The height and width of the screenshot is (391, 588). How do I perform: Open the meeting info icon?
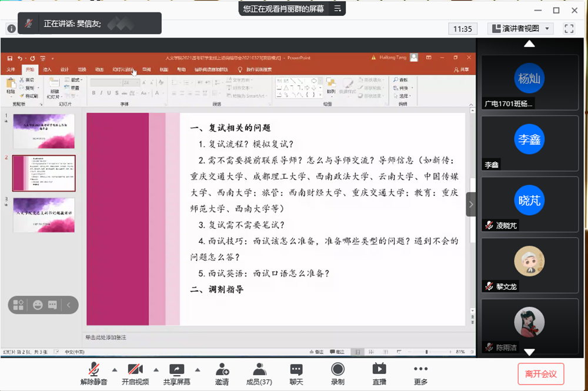click(11, 28)
